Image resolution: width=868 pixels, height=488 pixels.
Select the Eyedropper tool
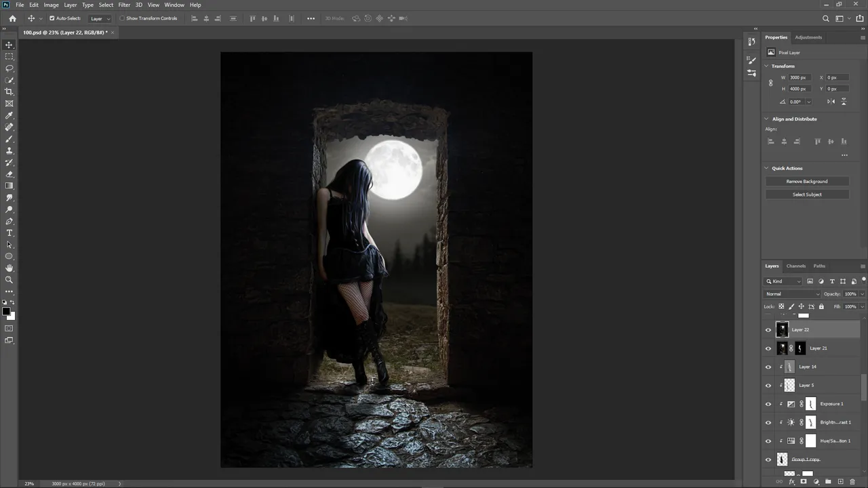(x=9, y=115)
